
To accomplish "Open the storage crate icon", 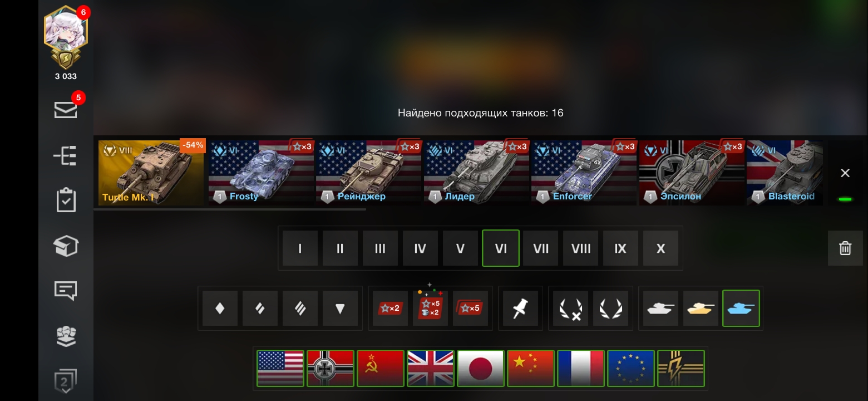I will coord(66,246).
